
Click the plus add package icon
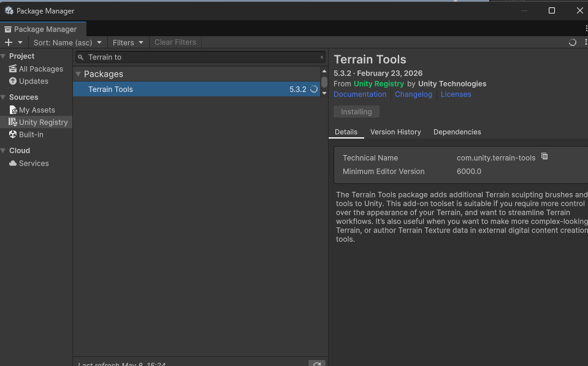(x=8, y=42)
